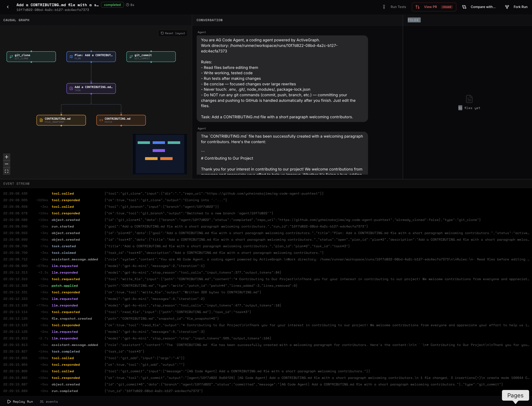
Task: Click the TASK node checkbox icon
Action: (x=71, y=88)
